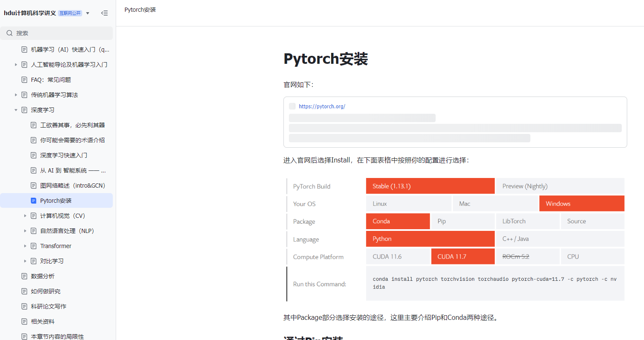Click the blue document icon for Pytorch安装
The image size is (644, 340).
[34, 201]
